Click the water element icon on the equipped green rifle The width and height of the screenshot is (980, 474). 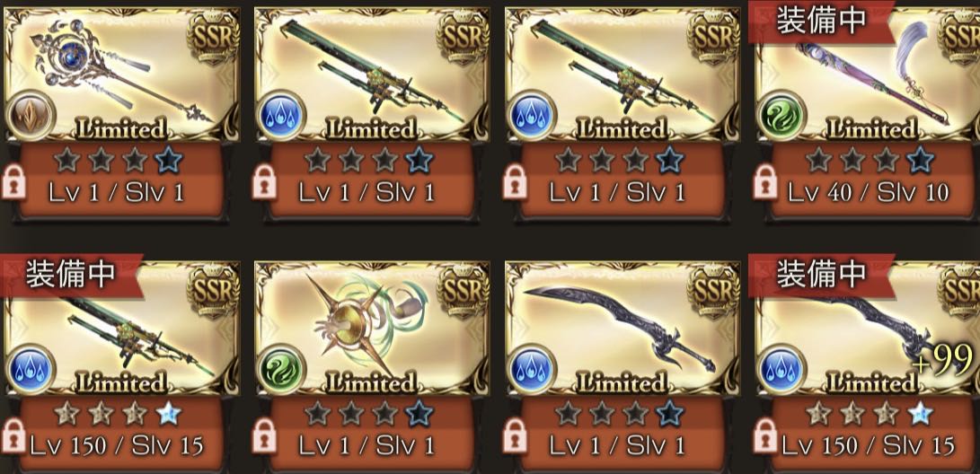point(31,369)
